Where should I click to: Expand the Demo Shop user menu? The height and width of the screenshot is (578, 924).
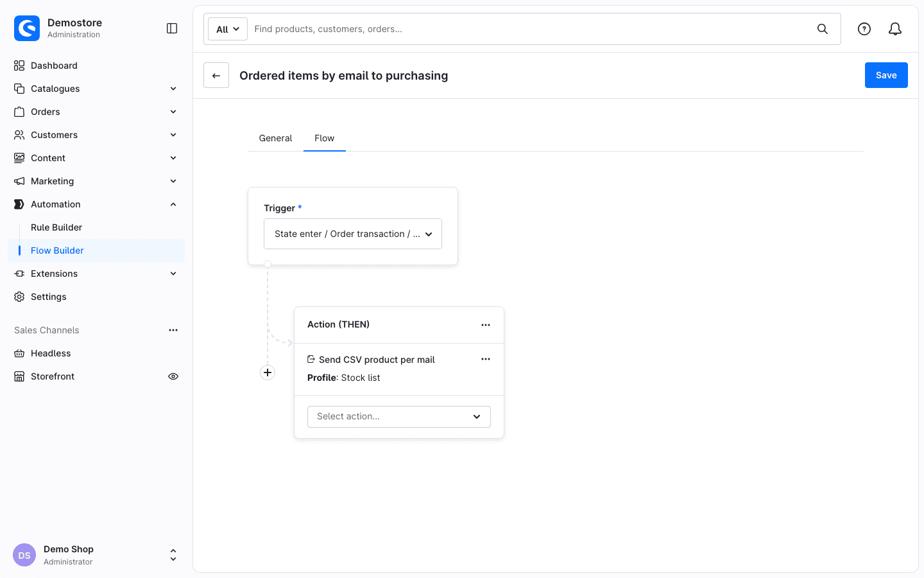click(173, 556)
